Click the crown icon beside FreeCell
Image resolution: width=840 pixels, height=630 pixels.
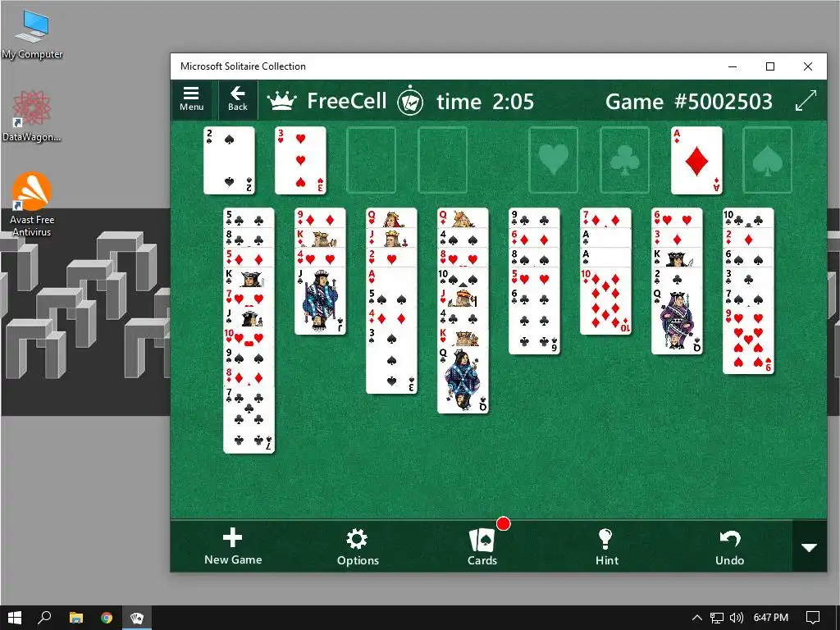click(x=282, y=101)
